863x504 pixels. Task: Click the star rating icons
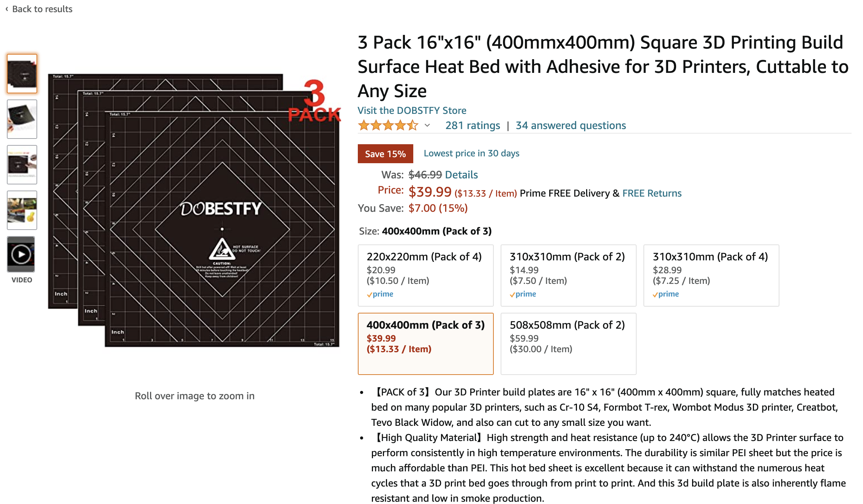[388, 126]
